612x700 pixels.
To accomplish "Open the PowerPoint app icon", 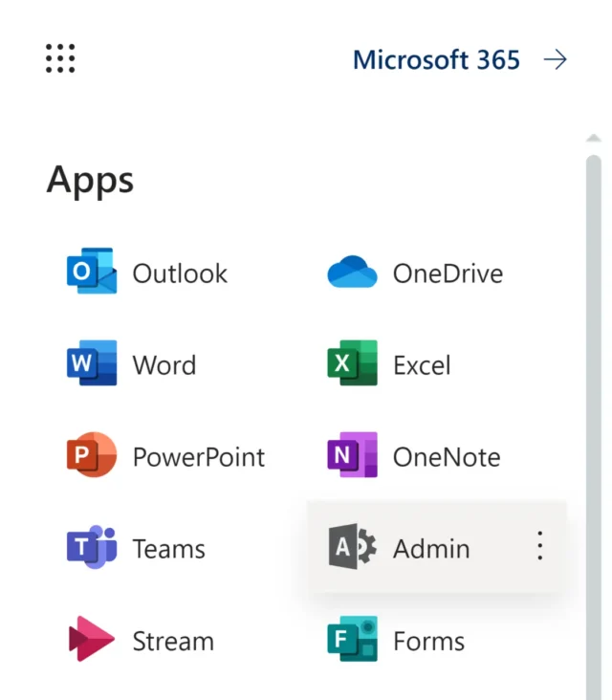I will click(92, 456).
